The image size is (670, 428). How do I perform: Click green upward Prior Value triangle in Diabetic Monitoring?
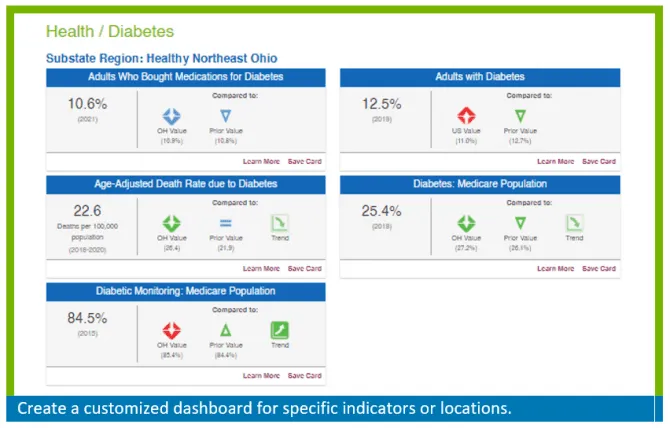pyautogui.click(x=226, y=330)
